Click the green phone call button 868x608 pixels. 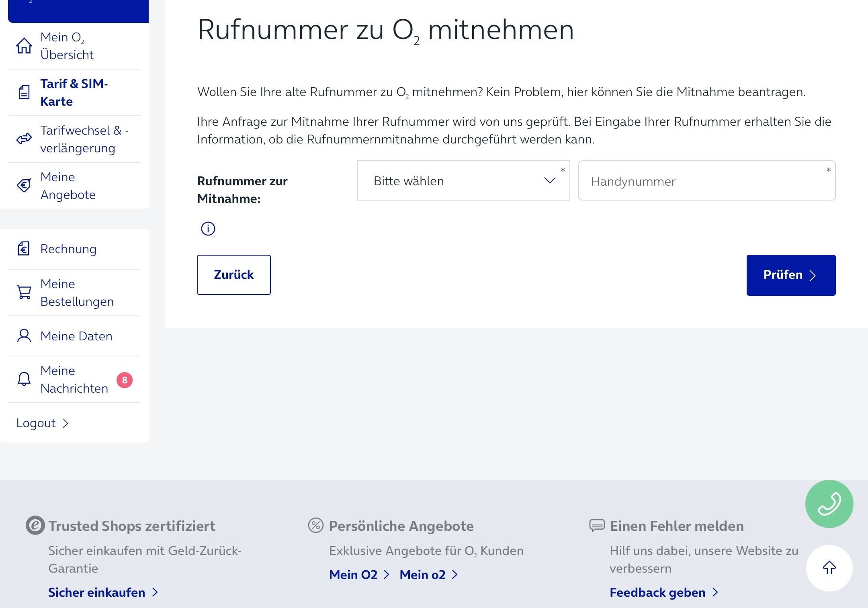click(x=829, y=504)
